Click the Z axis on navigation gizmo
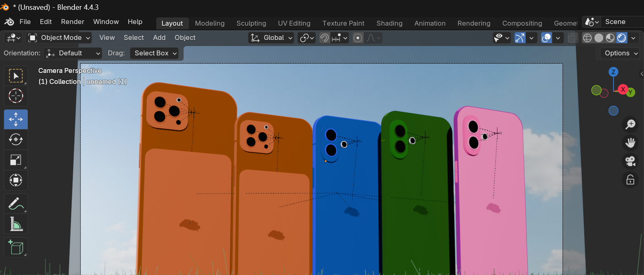The image size is (644, 275). pyautogui.click(x=613, y=72)
